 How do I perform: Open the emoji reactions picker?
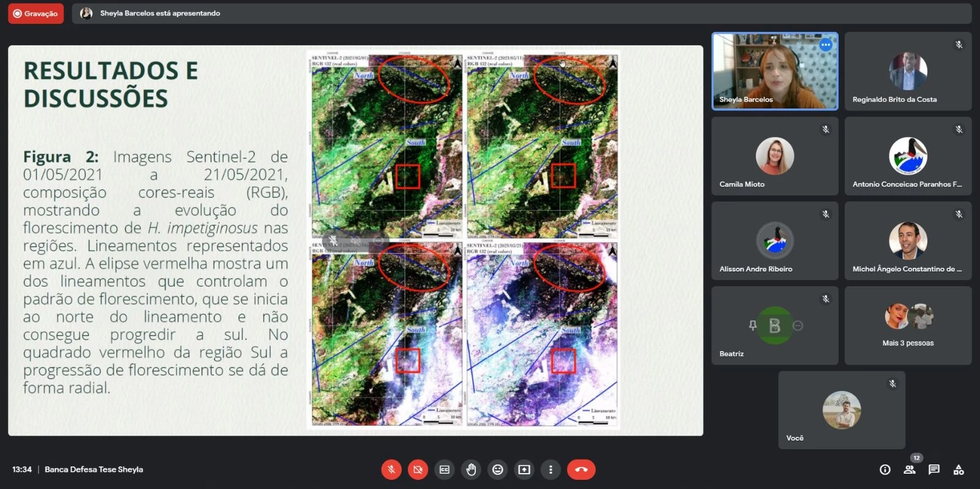click(498, 469)
